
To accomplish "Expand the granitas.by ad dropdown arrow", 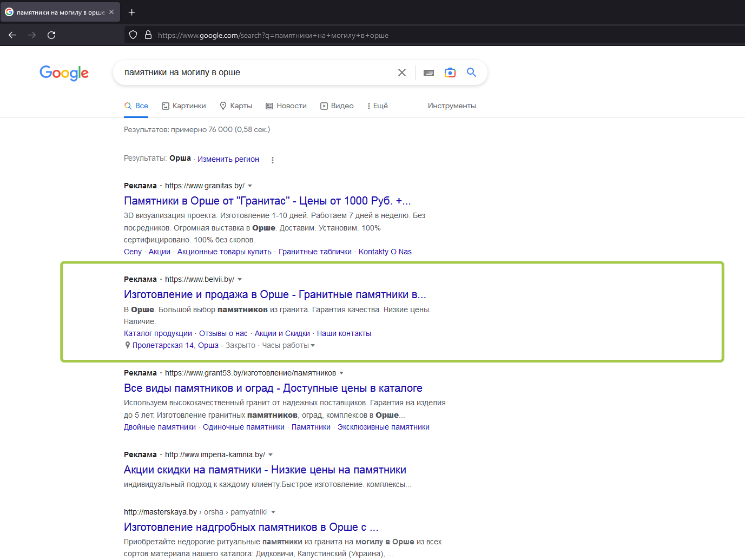I will [x=250, y=186].
